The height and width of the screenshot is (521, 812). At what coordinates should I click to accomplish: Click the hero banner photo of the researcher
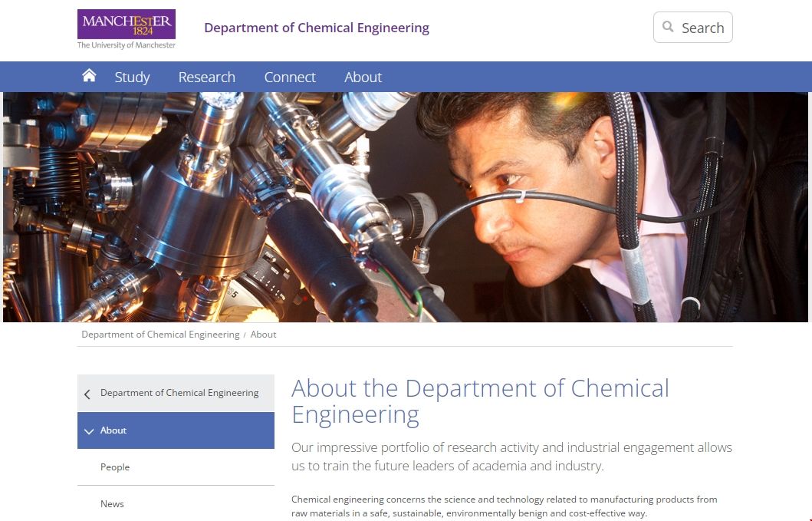pyautogui.click(x=406, y=206)
